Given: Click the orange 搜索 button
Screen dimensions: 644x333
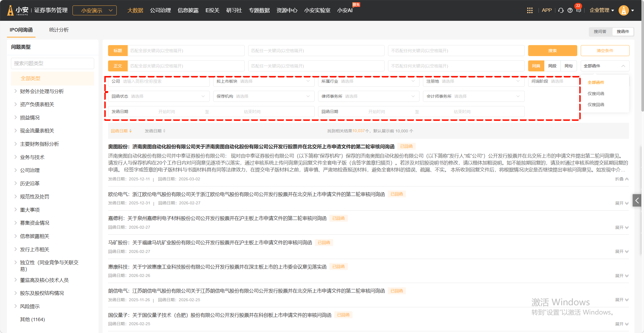Looking at the screenshot, I should (x=552, y=51).
